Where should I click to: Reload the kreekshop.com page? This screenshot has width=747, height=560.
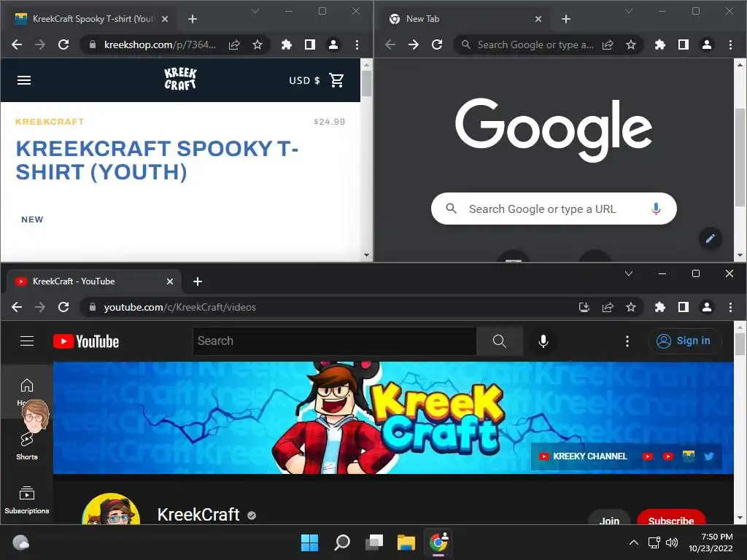pos(63,44)
